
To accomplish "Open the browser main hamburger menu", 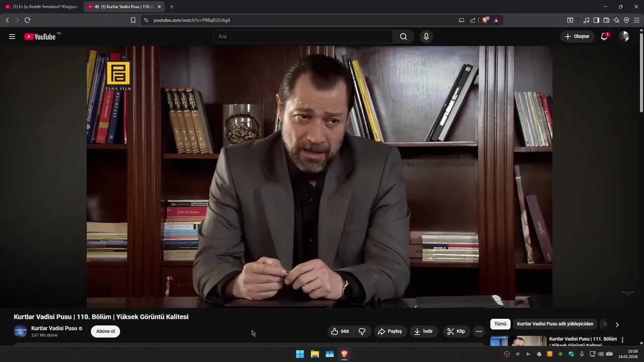I will pos(636,20).
